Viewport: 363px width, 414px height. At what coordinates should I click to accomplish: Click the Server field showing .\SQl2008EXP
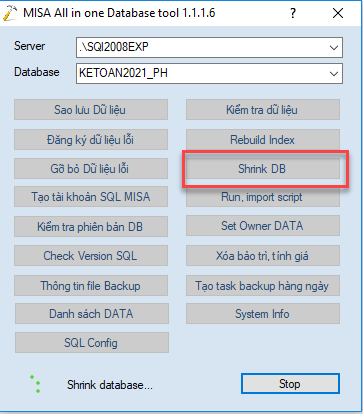(209, 47)
